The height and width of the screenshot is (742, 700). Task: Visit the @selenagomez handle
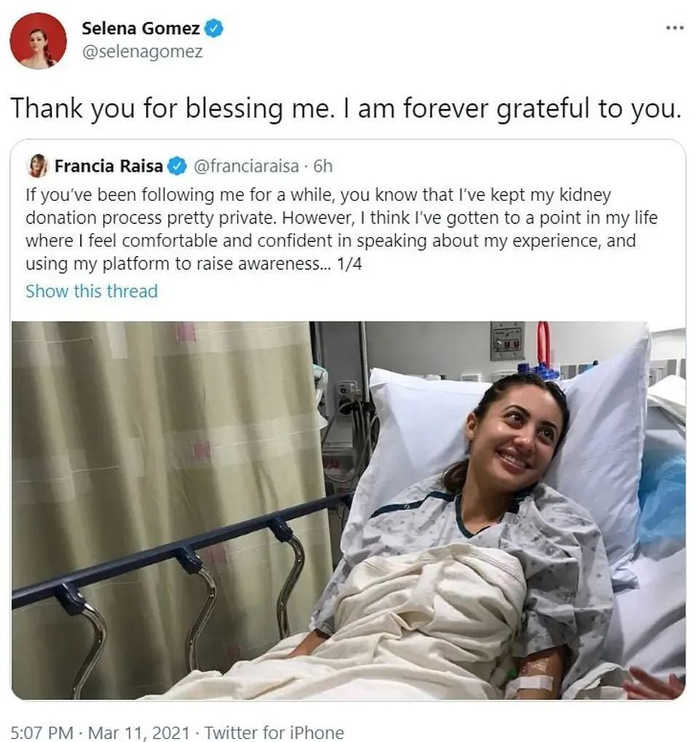click(141, 51)
